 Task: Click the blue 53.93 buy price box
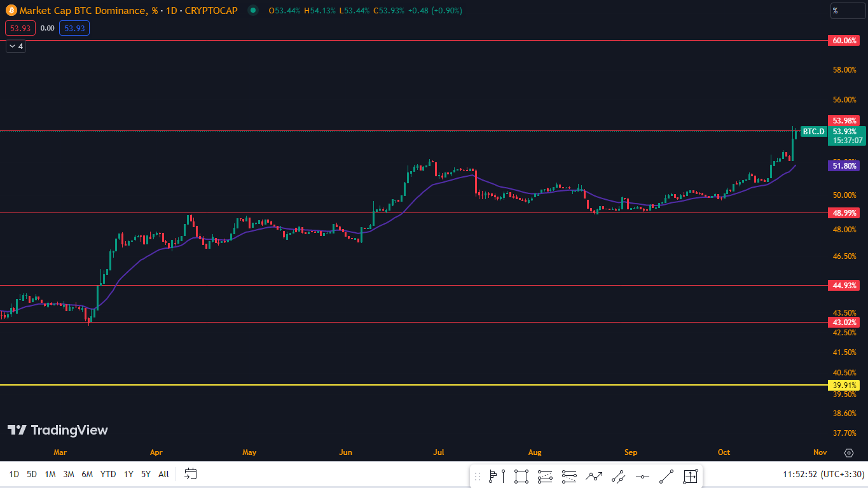[74, 28]
